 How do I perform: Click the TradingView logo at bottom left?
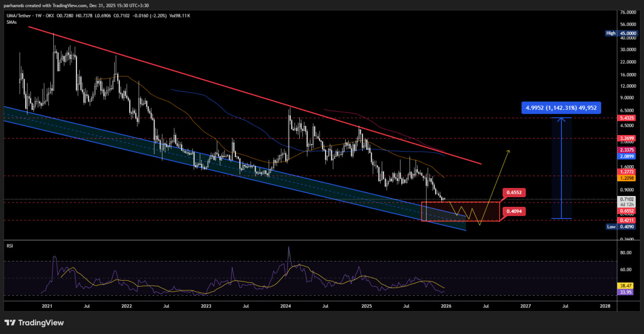point(34,322)
